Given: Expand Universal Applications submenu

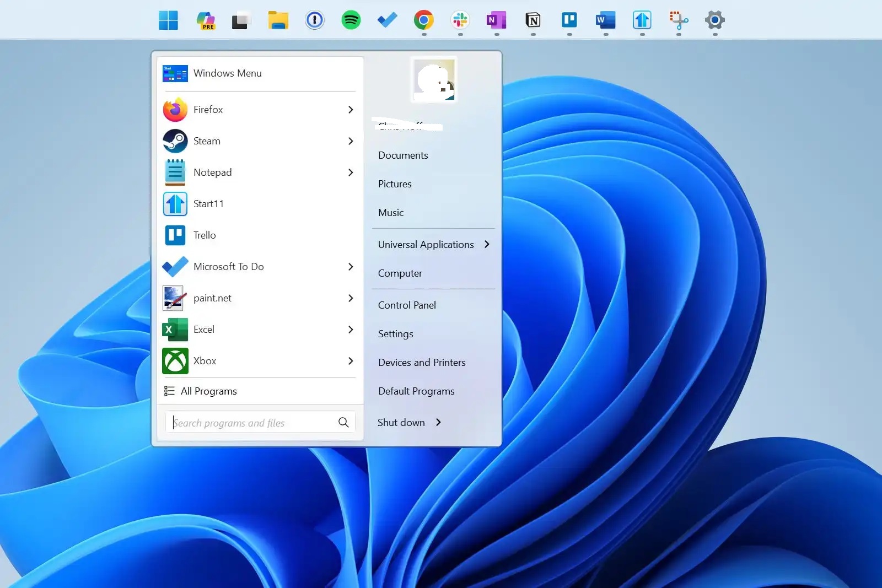Looking at the screenshot, I should [487, 244].
